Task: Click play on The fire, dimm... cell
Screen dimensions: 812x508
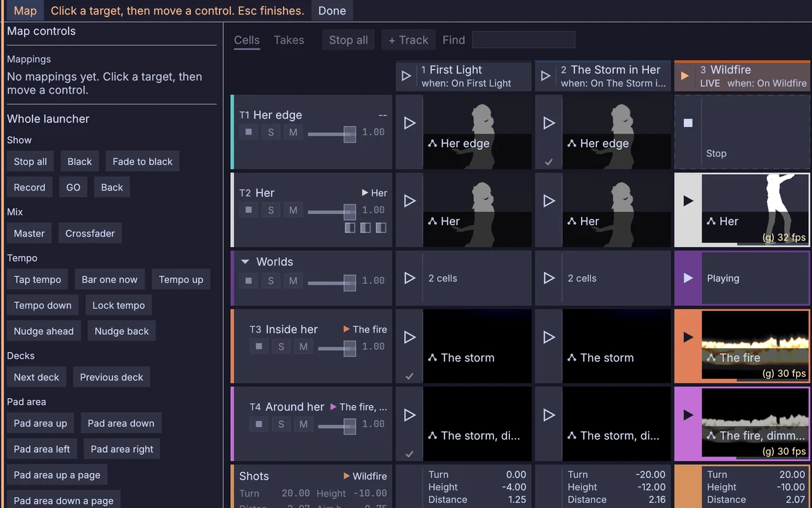Action: [x=688, y=415]
